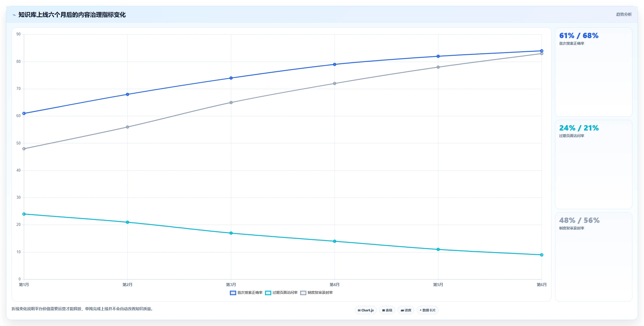Click the 表格 pill tag
Image resolution: width=644 pixels, height=326 pixels.
click(387, 310)
